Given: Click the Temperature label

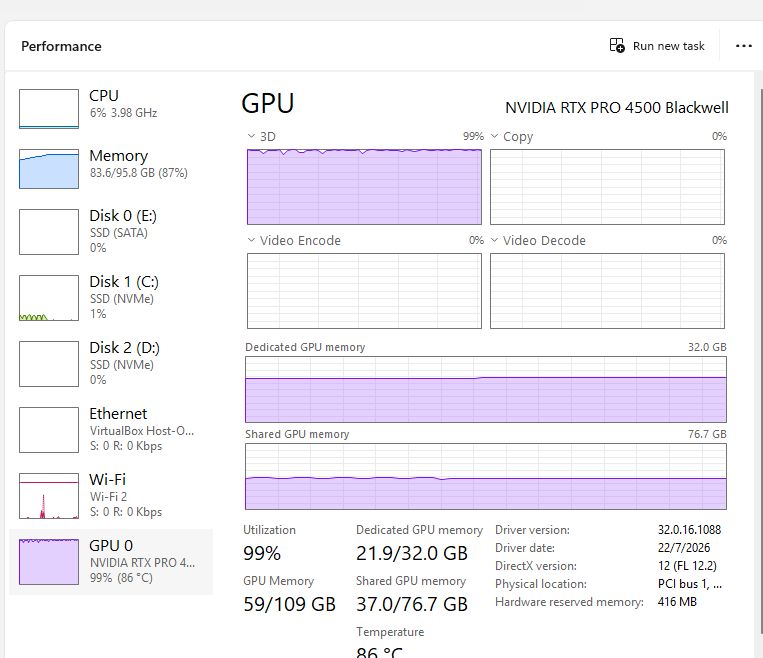Looking at the screenshot, I should tap(390, 632).
